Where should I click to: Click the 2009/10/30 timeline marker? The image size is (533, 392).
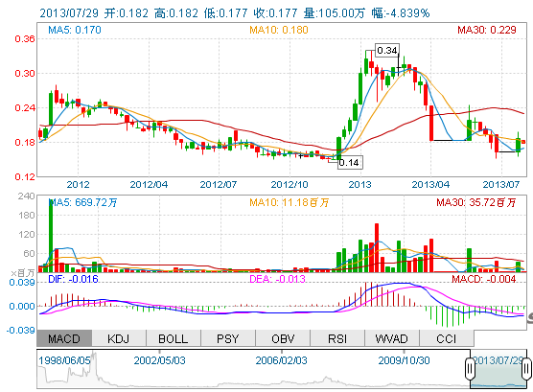pyautogui.click(x=405, y=360)
